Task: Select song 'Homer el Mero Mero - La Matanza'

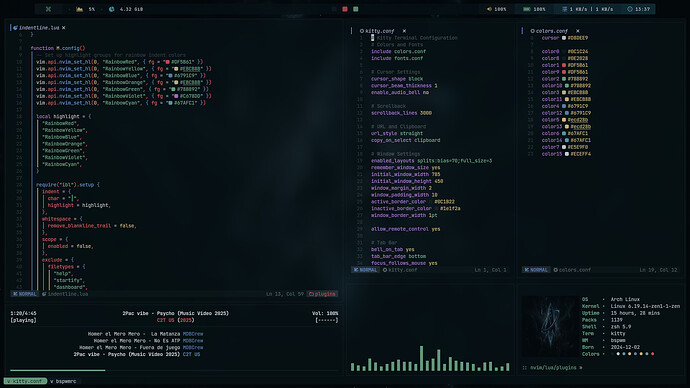Action: pyautogui.click(x=134, y=334)
